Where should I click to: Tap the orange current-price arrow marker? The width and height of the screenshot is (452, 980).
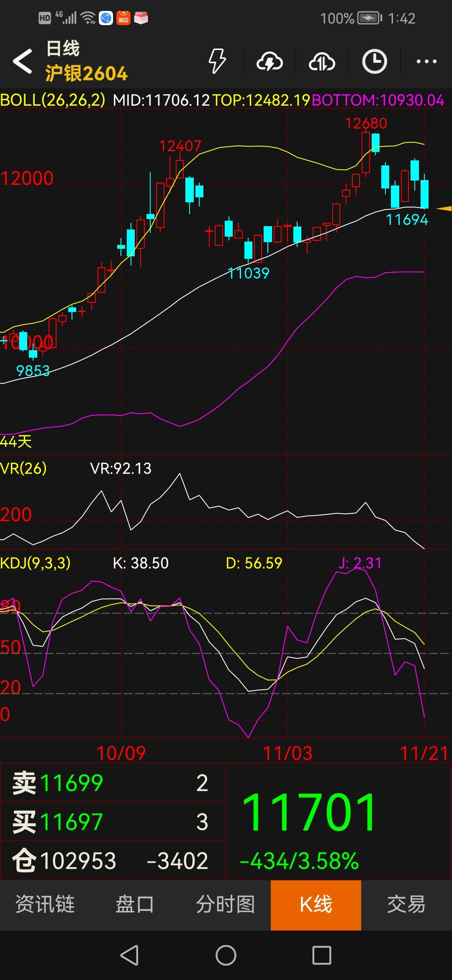click(444, 208)
